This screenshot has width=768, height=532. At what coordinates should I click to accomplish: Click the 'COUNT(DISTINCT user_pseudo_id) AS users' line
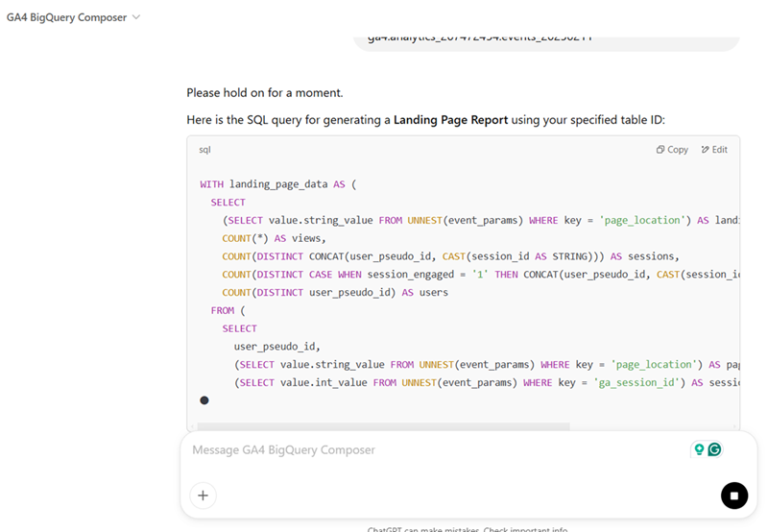335,293
